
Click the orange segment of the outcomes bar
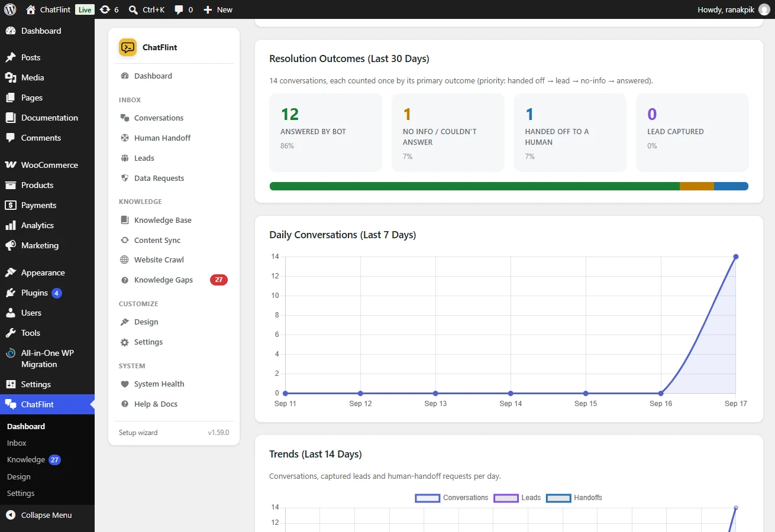tap(697, 186)
